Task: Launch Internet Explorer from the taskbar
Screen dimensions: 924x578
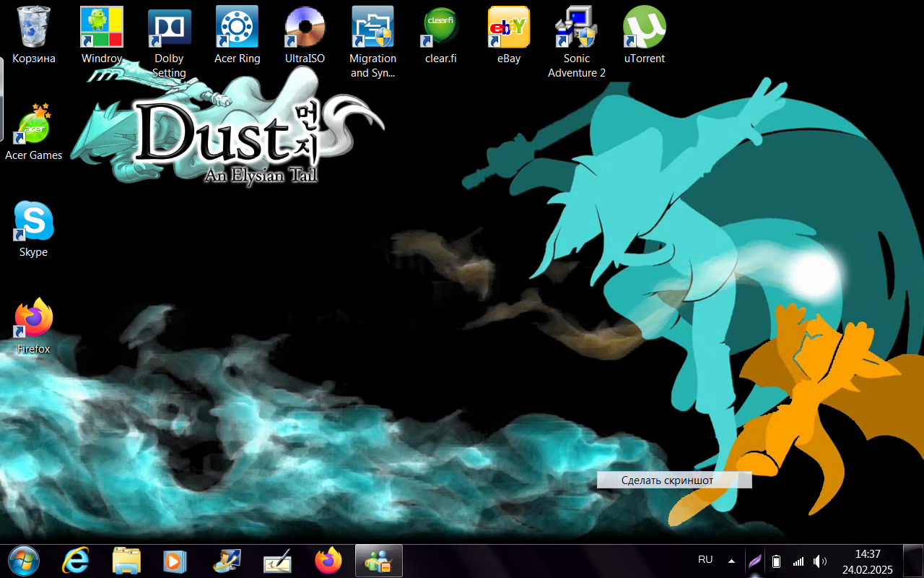Action: 76,561
